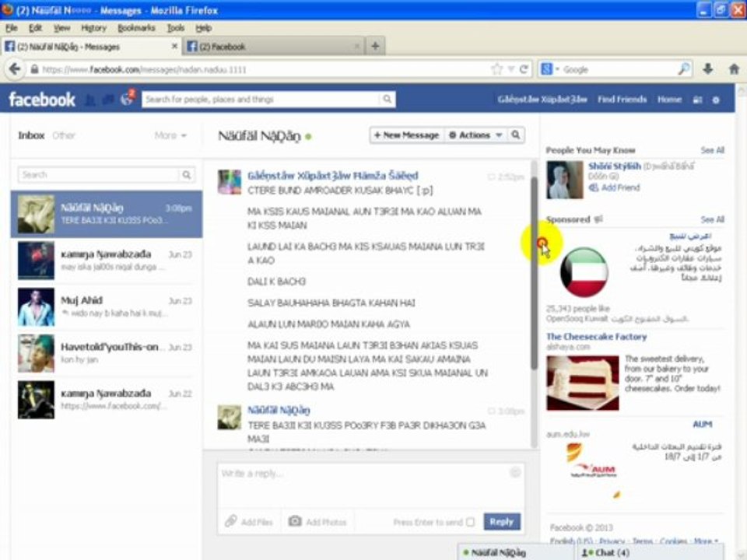Open the Help menu
This screenshot has height=560, width=747.
click(203, 28)
